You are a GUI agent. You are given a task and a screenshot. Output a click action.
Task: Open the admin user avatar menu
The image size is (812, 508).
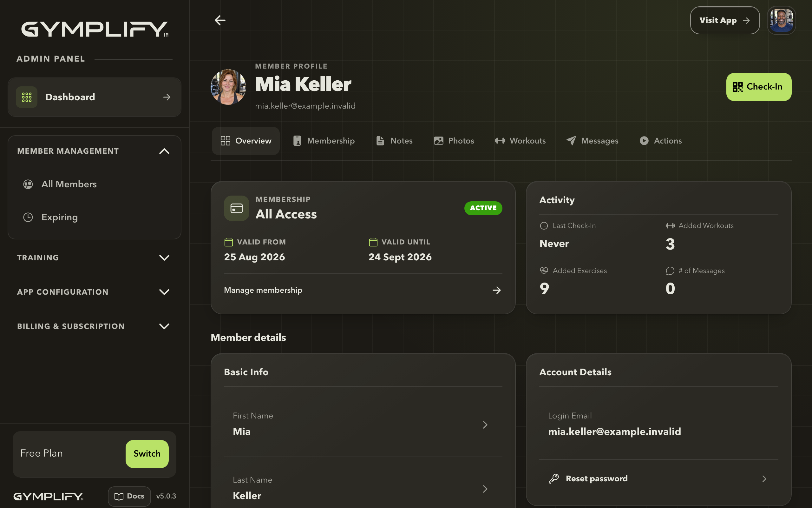tap(781, 20)
